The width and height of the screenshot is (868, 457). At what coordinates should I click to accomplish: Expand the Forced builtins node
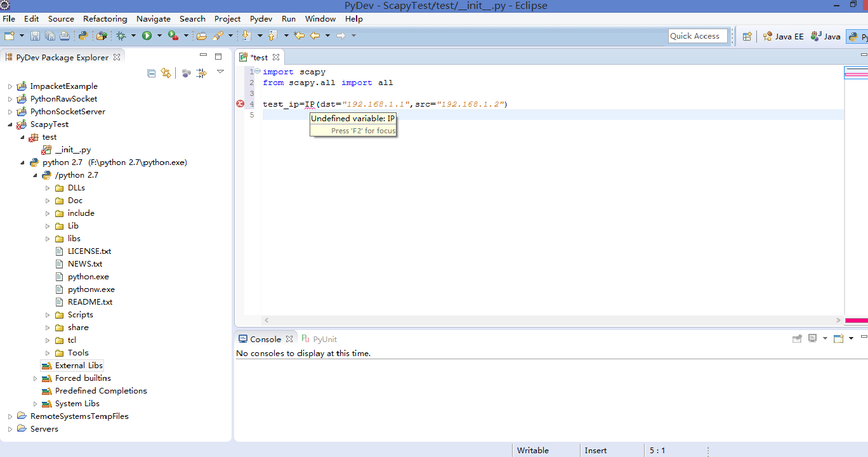click(x=36, y=378)
